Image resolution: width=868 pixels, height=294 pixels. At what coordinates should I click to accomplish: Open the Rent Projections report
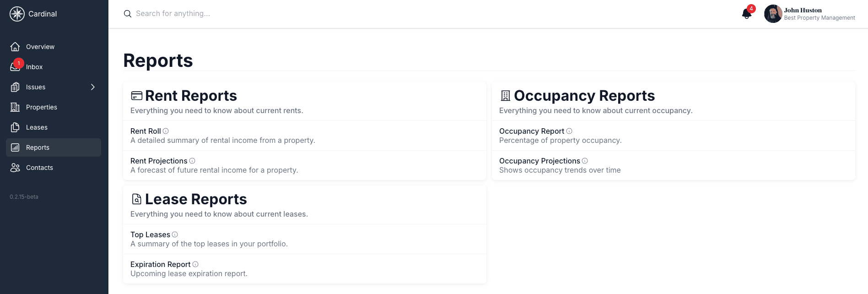pyautogui.click(x=159, y=161)
